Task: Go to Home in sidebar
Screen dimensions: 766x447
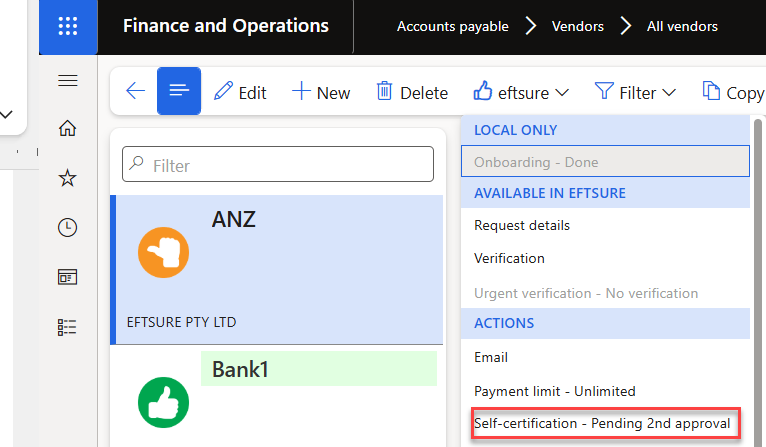Action: click(x=67, y=128)
